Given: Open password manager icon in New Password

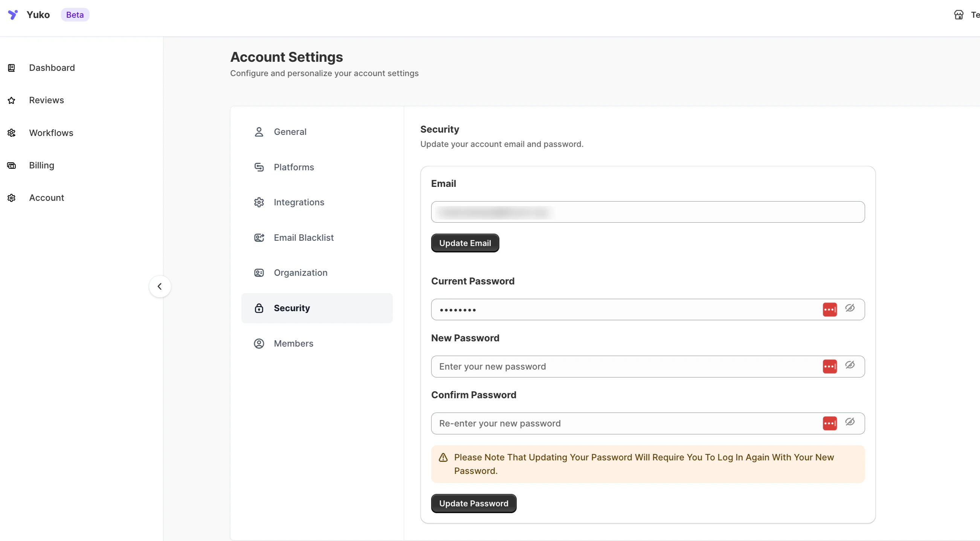Looking at the screenshot, I should coord(830,366).
